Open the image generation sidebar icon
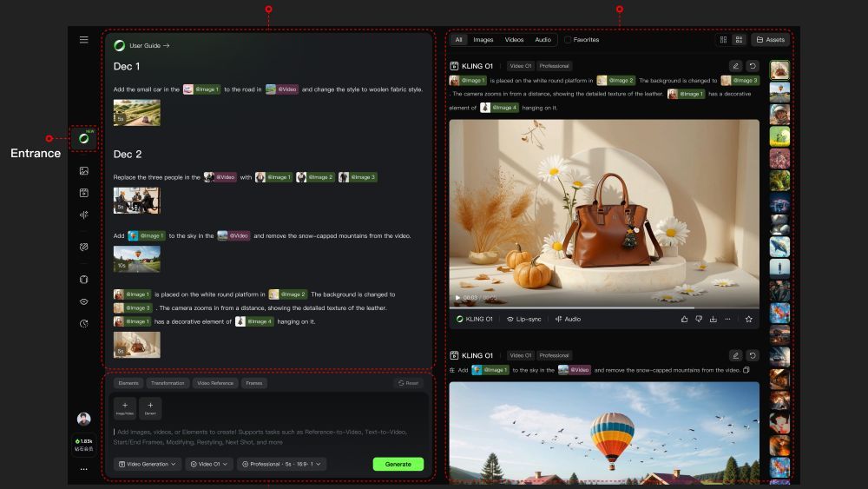 (83, 171)
